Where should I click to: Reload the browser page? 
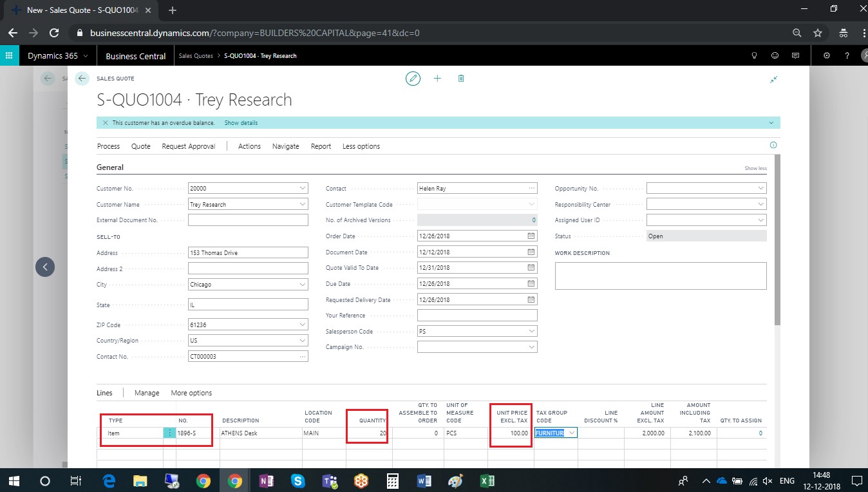point(54,33)
